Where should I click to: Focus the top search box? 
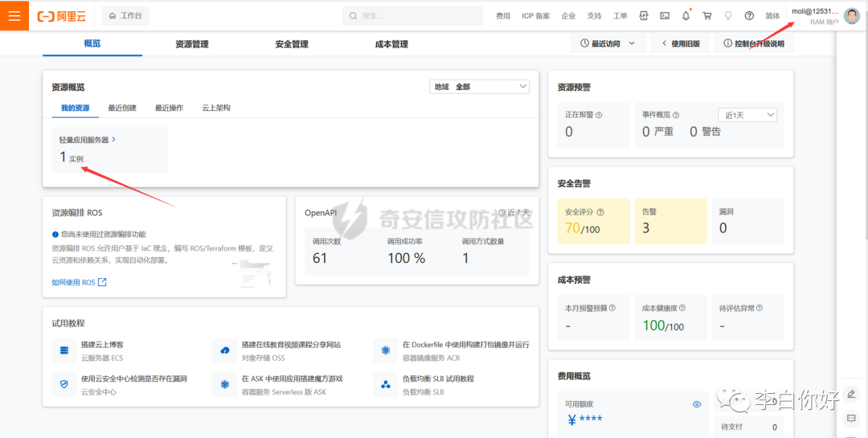click(414, 16)
